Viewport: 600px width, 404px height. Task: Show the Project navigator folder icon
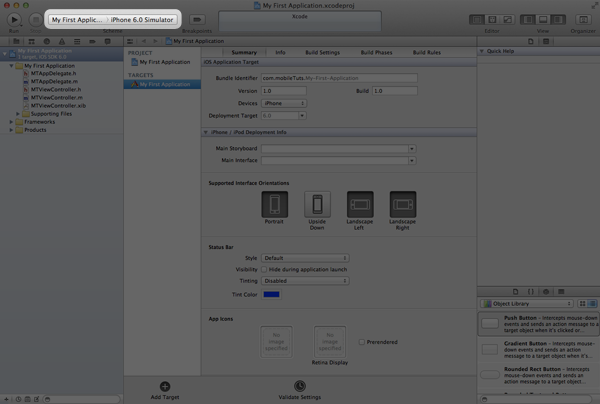[x=16, y=41]
